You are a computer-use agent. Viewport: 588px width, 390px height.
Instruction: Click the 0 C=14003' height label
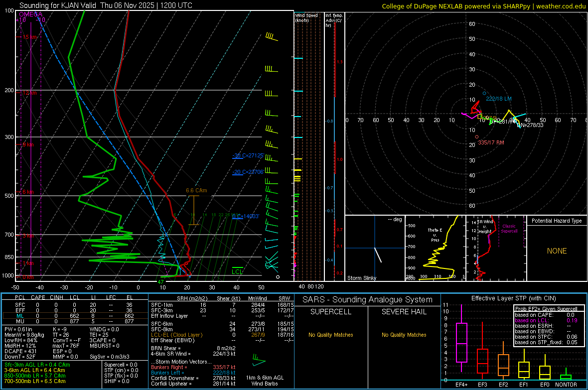click(x=246, y=216)
